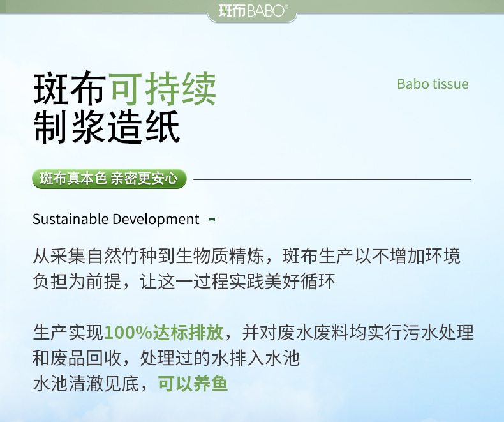This screenshot has height=422, width=504.
Task: Select the 制浆造纸 headline
Action: tap(107, 127)
